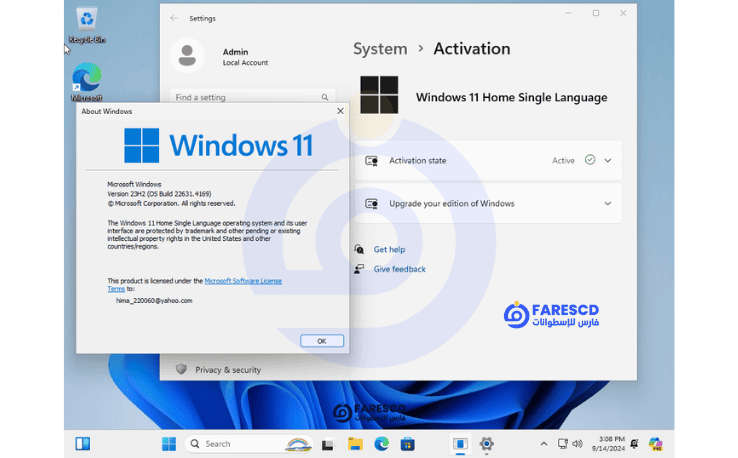Click Windows 11 Home Single Language title
Screen dimensions: 738x458
click(x=512, y=97)
